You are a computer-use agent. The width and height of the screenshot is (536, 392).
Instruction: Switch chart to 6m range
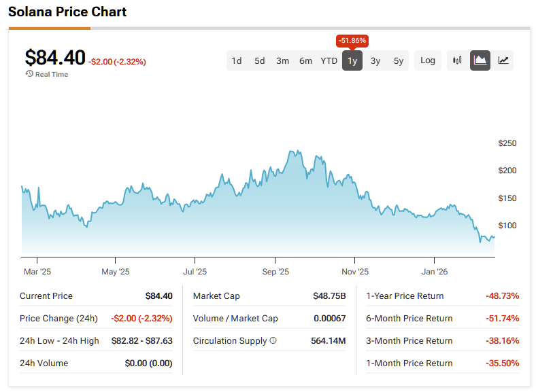coord(306,60)
